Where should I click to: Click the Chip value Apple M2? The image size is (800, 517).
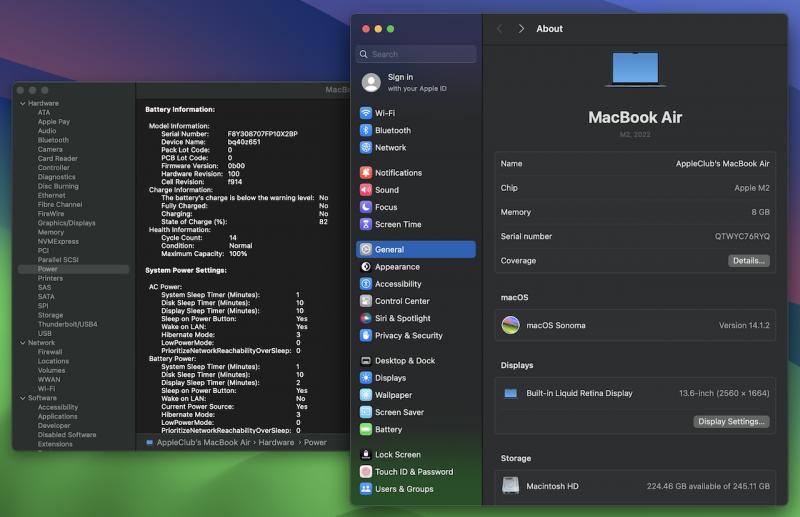pyautogui.click(x=752, y=188)
